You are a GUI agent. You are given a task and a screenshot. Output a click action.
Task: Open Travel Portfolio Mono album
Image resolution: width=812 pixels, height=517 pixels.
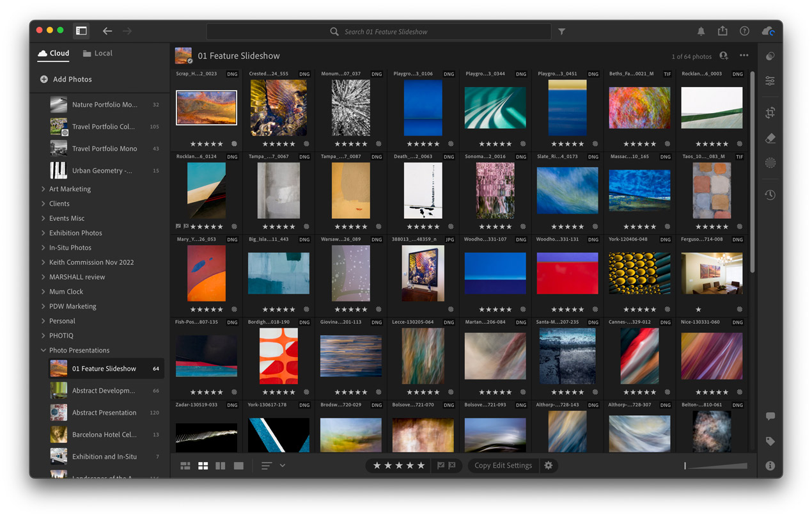[x=105, y=148]
